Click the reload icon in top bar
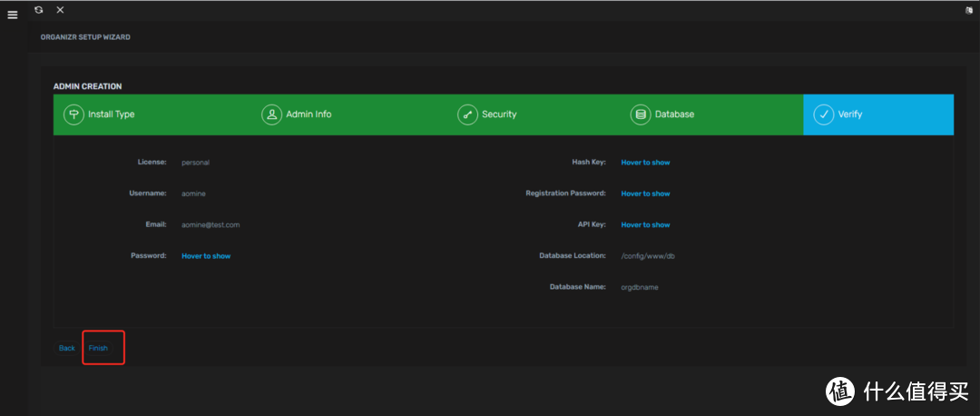Screen dimensions: 980x416 (38, 9)
